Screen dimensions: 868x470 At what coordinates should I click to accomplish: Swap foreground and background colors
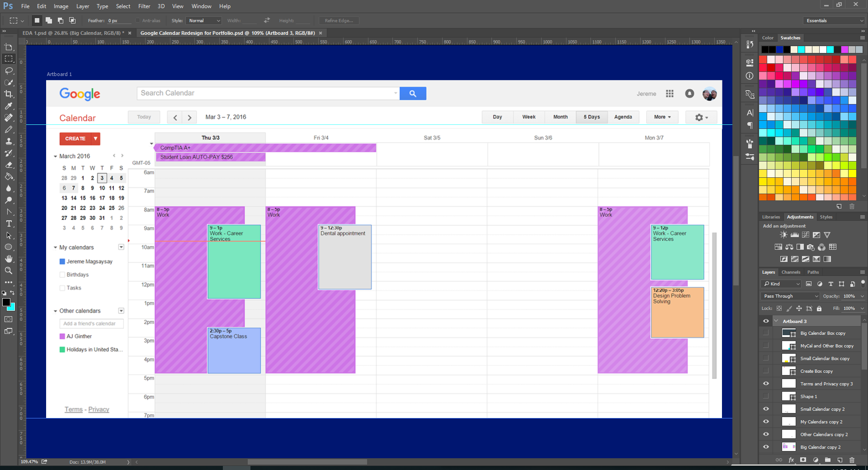coord(13,293)
